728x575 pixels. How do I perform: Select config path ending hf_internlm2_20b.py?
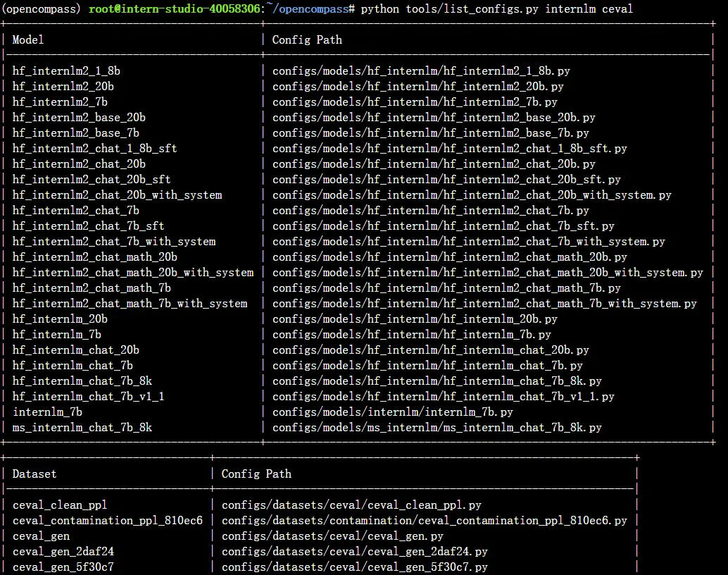[418, 87]
